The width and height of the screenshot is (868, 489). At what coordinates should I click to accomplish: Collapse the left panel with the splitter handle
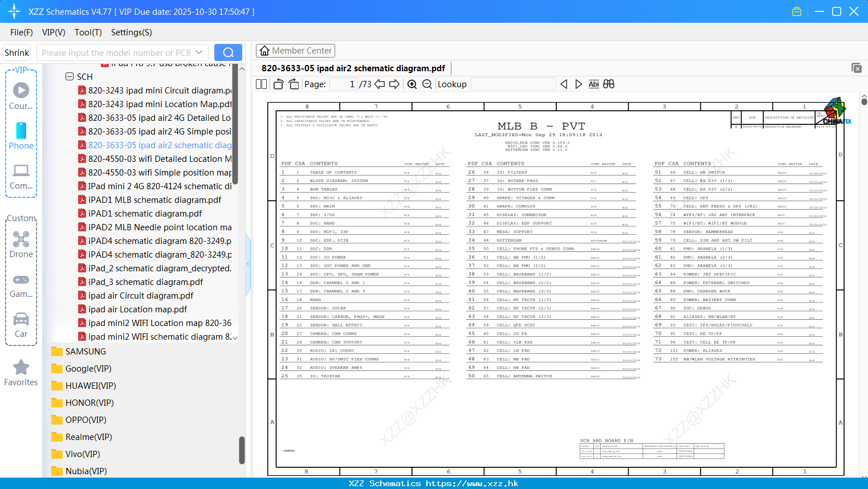[248, 263]
